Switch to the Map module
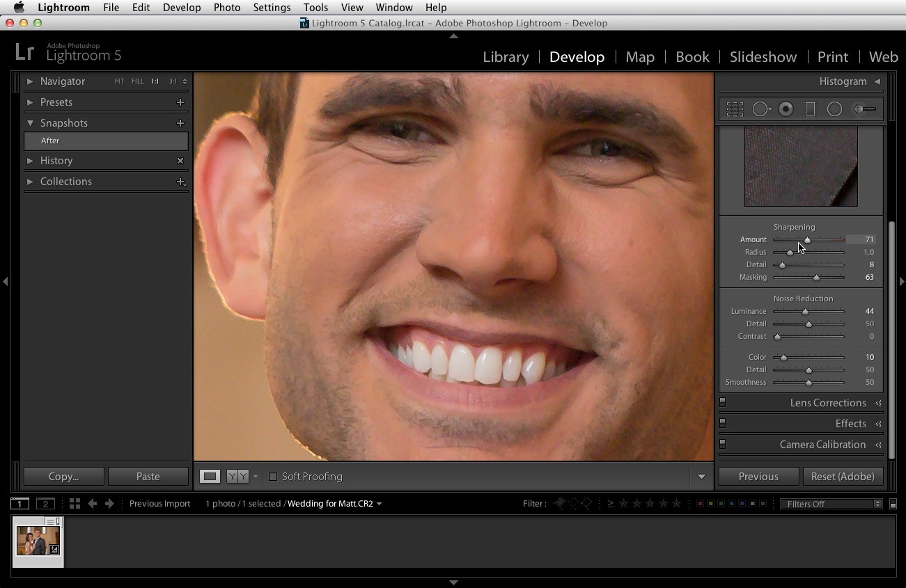906x588 pixels. [x=640, y=57]
